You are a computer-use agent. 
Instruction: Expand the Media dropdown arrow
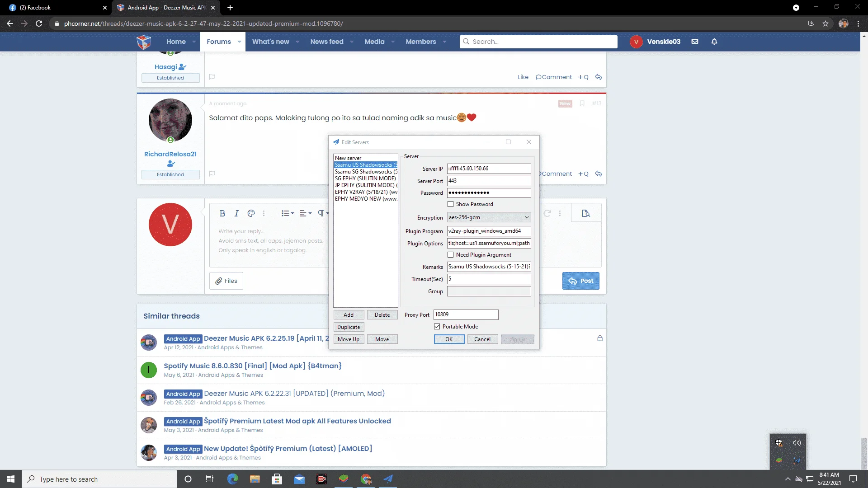(393, 42)
